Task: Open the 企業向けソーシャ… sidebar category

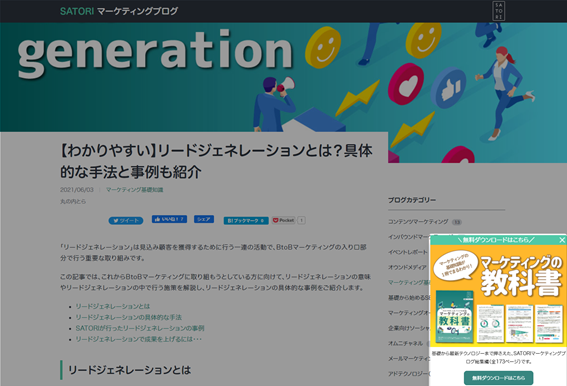Action: click(x=409, y=328)
